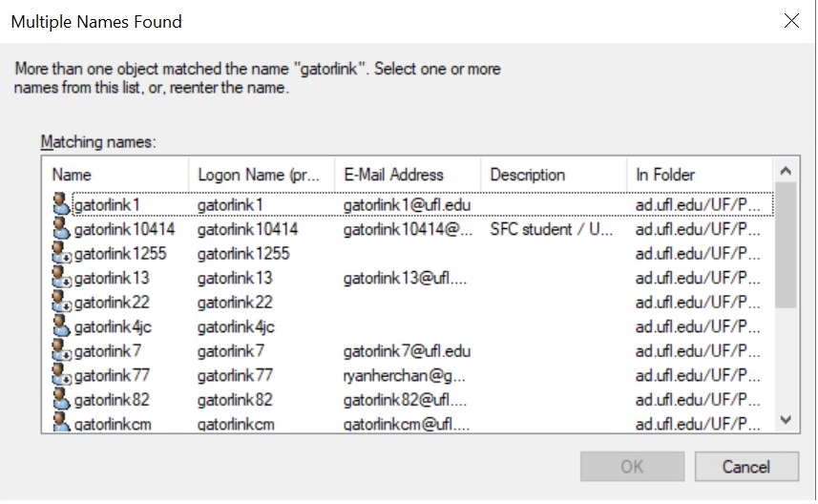This screenshot has width=818, height=504.
Task: Click the gatorlink77 logon name cell
Action: (x=235, y=376)
